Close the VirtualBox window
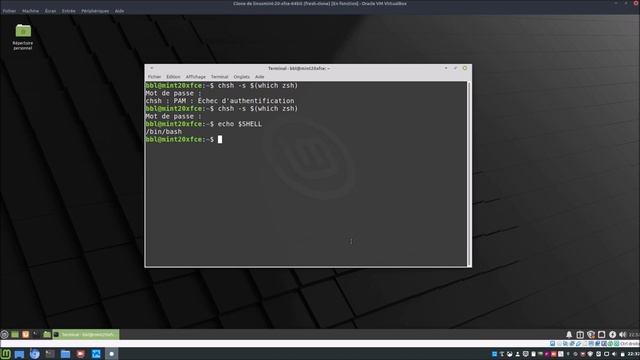This screenshot has width=640, height=360. pyautogui.click(x=636, y=3)
